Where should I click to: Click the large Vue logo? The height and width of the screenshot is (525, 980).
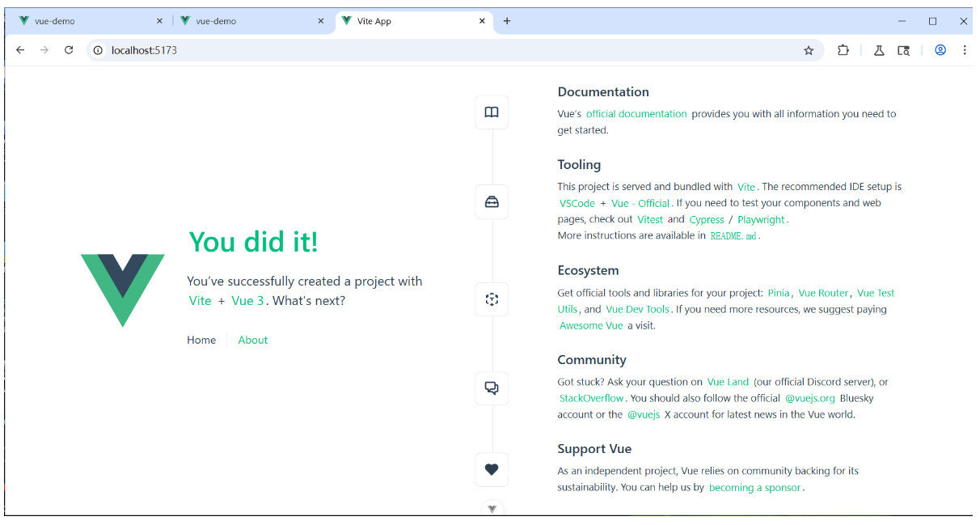pos(123,290)
